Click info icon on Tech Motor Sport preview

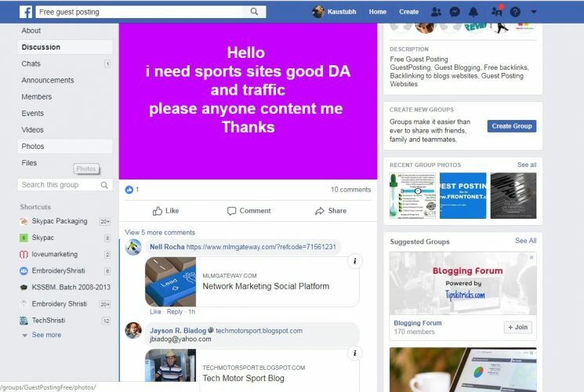pos(354,353)
